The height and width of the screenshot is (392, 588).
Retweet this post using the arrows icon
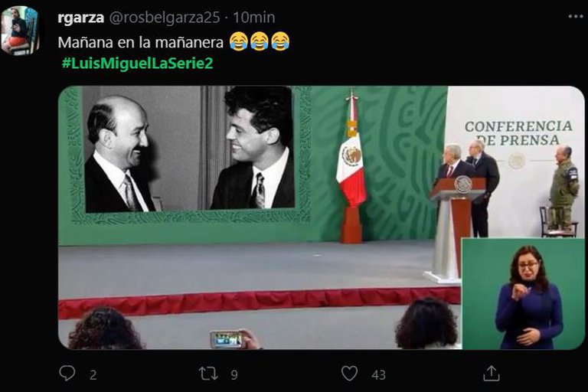point(208,374)
